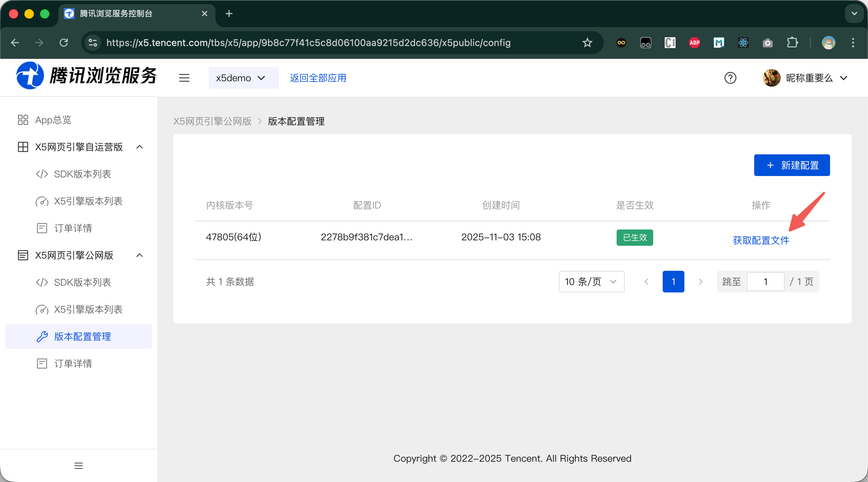Open the App总览 sidebar item
The image size is (868, 482).
point(53,120)
